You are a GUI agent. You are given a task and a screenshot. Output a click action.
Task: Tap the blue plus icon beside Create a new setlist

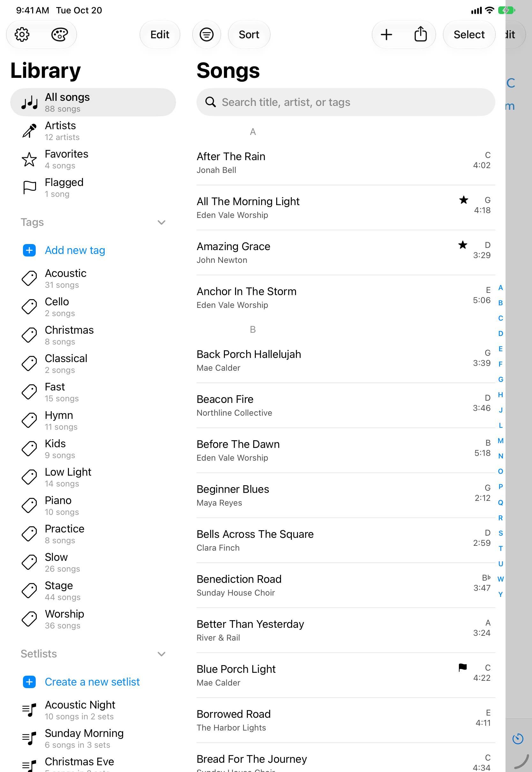click(29, 682)
